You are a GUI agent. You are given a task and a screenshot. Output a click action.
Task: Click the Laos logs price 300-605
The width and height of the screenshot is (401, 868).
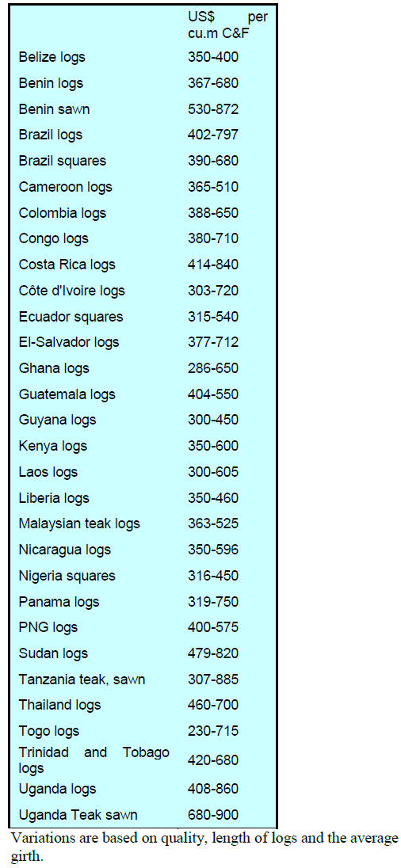[x=212, y=472]
